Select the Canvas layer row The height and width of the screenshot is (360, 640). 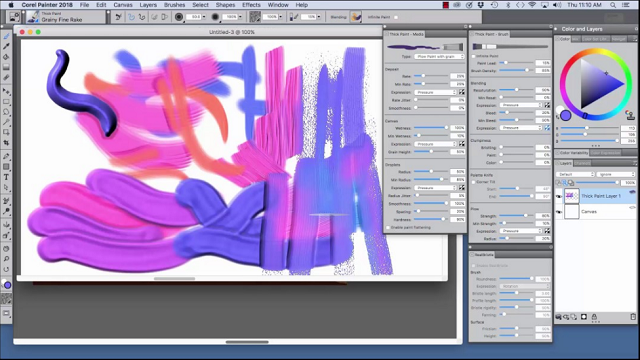click(x=596, y=212)
